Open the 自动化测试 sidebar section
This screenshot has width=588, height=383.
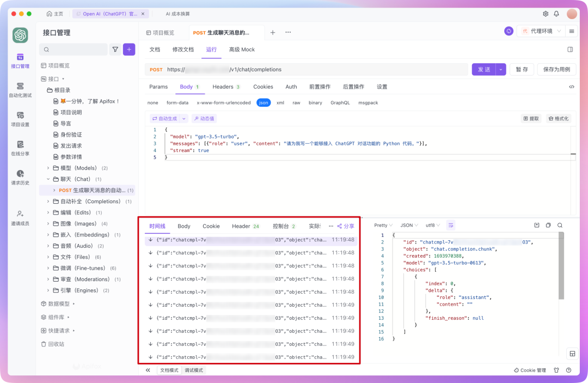[x=20, y=89]
